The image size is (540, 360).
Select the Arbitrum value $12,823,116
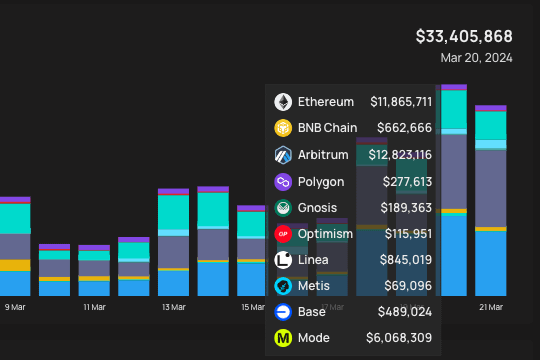click(x=400, y=155)
